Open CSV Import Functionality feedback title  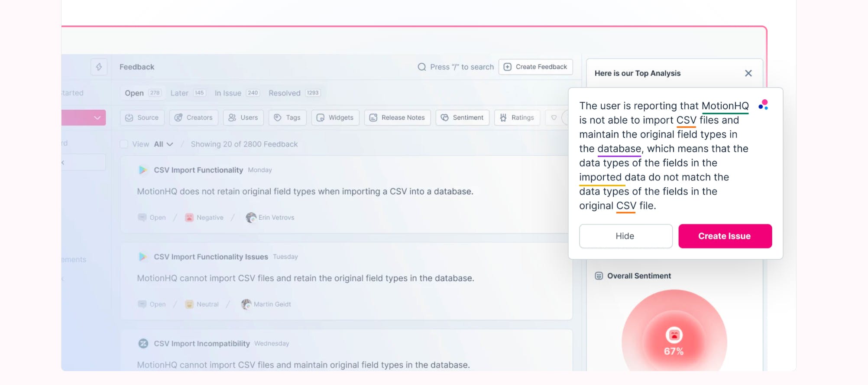coord(198,170)
